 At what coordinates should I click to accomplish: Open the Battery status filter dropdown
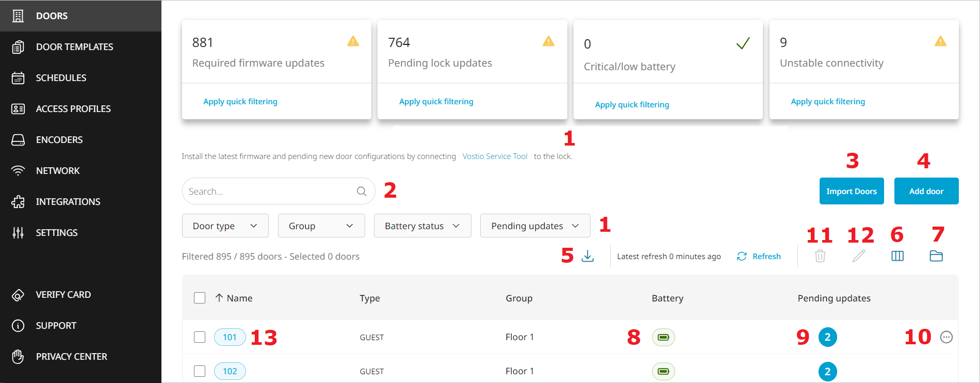click(422, 226)
